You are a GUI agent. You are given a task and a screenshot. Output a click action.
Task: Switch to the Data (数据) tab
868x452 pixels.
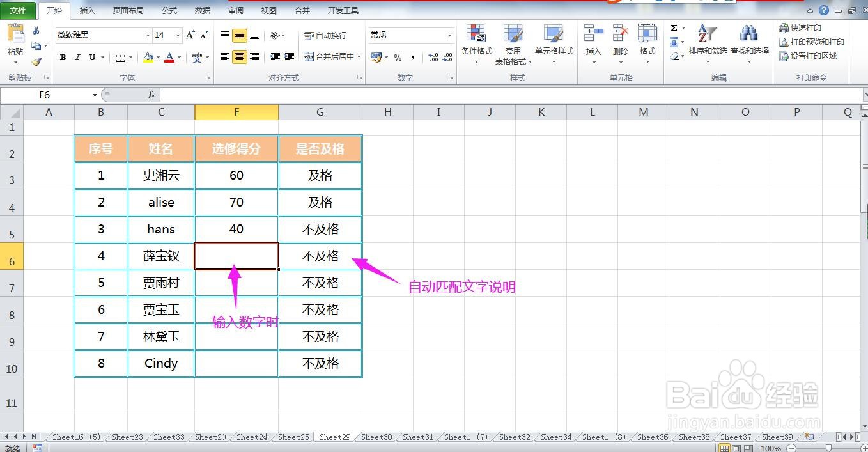(203, 11)
